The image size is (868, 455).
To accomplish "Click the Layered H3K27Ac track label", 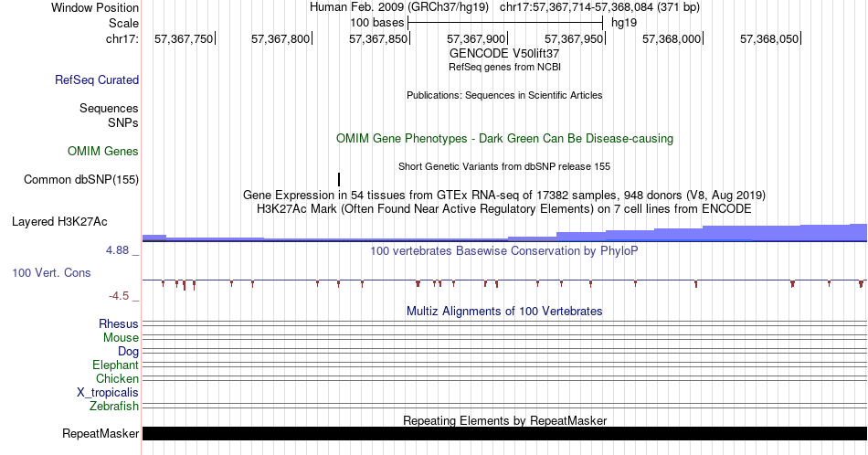I will (59, 221).
